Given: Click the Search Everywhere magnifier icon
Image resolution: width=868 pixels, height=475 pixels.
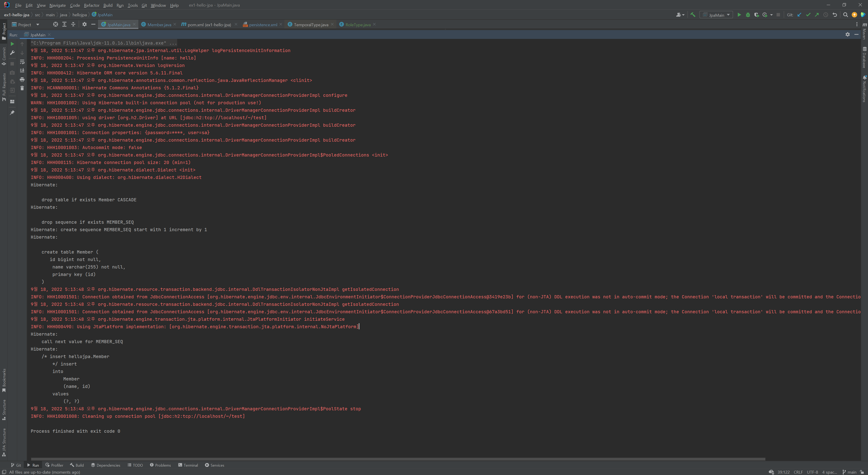Looking at the screenshot, I should point(845,15).
